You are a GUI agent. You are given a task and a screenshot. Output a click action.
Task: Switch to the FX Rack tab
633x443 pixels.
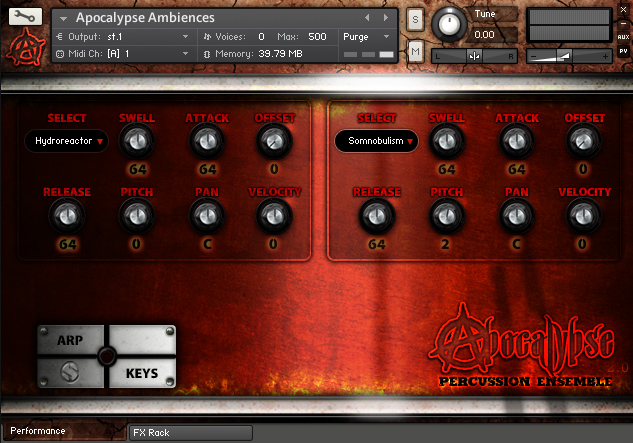(x=191, y=433)
